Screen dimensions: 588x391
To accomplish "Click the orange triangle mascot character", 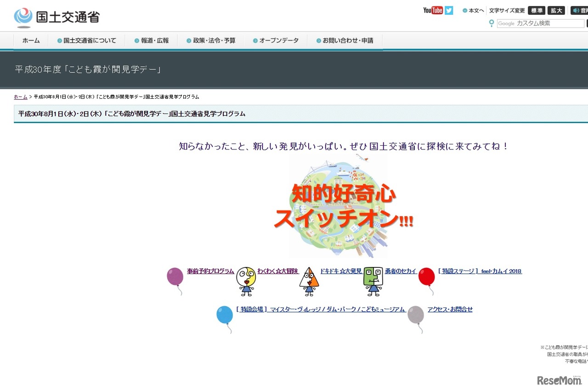I will click(x=309, y=281).
